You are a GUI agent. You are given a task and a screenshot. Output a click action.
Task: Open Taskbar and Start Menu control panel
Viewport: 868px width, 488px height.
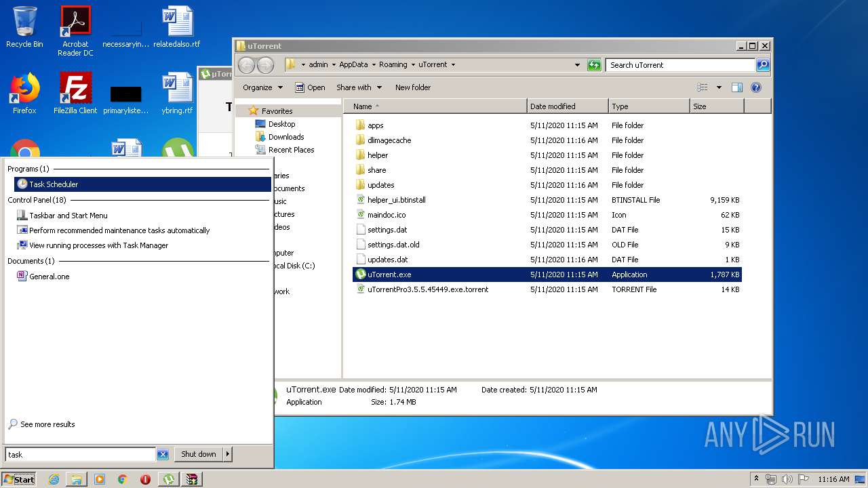68,216
